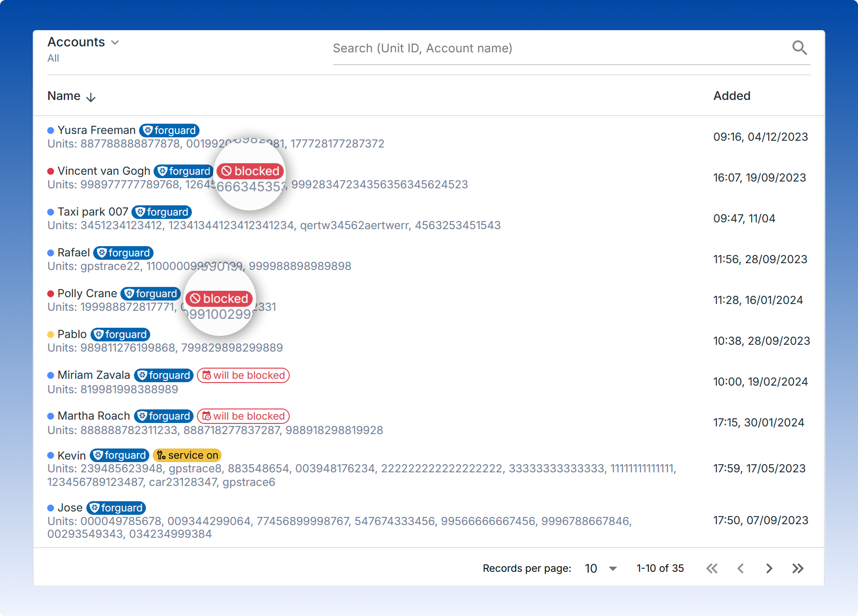858x616 pixels.
Task: Click the forguard badge on Yusra Freeman
Action: click(169, 130)
